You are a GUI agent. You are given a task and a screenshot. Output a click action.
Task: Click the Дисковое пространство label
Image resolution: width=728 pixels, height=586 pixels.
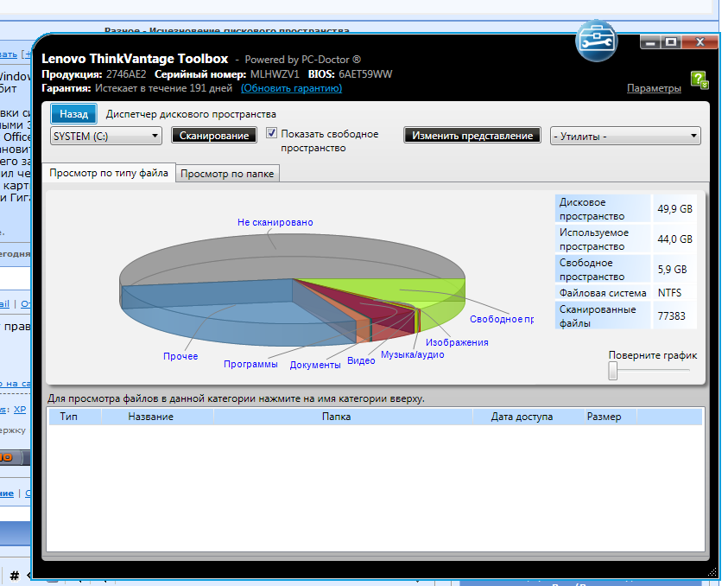tap(592, 209)
